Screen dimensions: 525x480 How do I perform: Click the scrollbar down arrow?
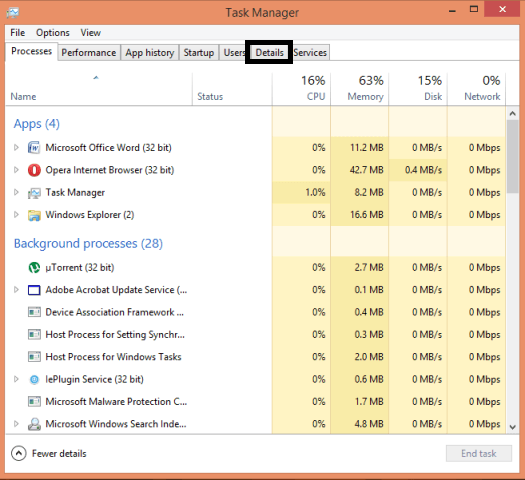click(x=512, y=427)
